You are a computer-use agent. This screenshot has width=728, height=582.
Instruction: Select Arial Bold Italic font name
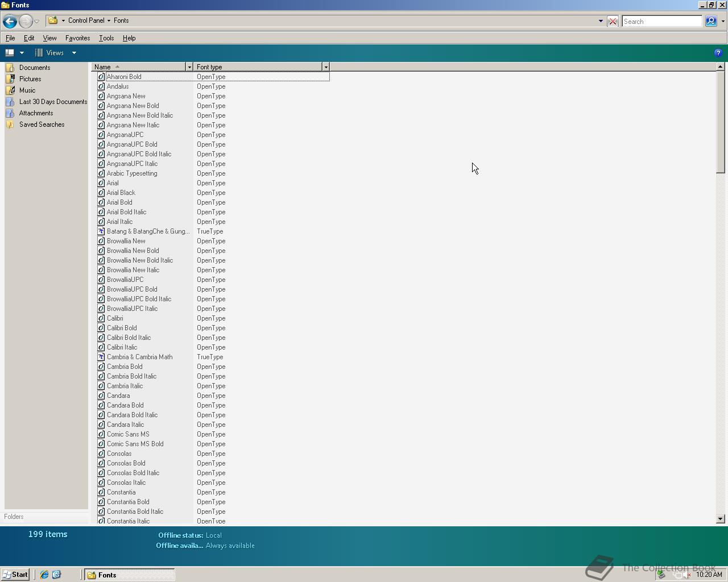tap(126, 212)
